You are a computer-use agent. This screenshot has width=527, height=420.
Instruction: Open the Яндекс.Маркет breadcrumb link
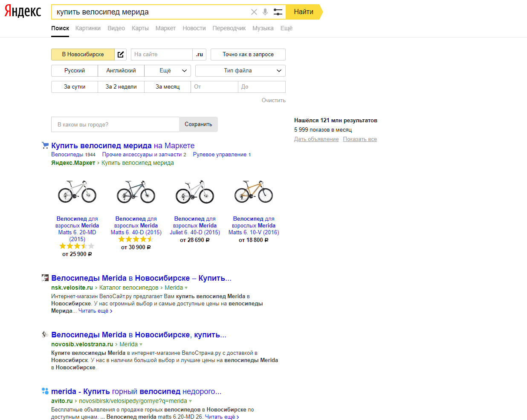click(x=73, y=163)
